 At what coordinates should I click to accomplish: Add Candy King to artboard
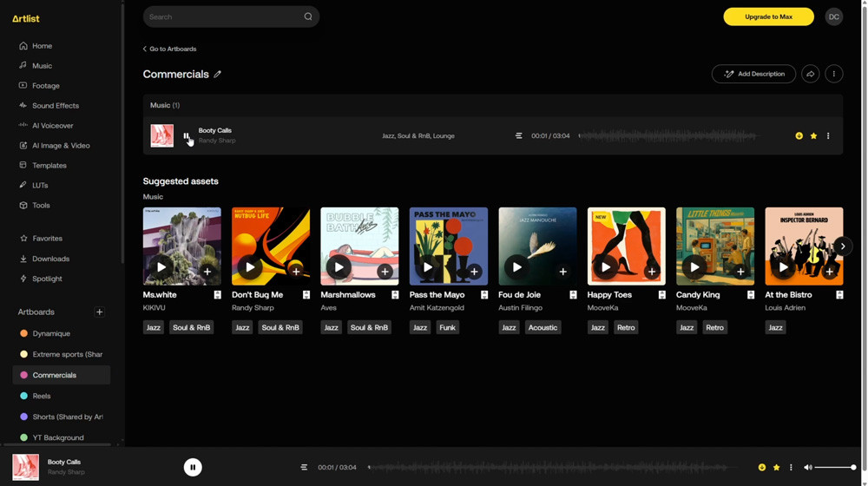coord(740,272)
